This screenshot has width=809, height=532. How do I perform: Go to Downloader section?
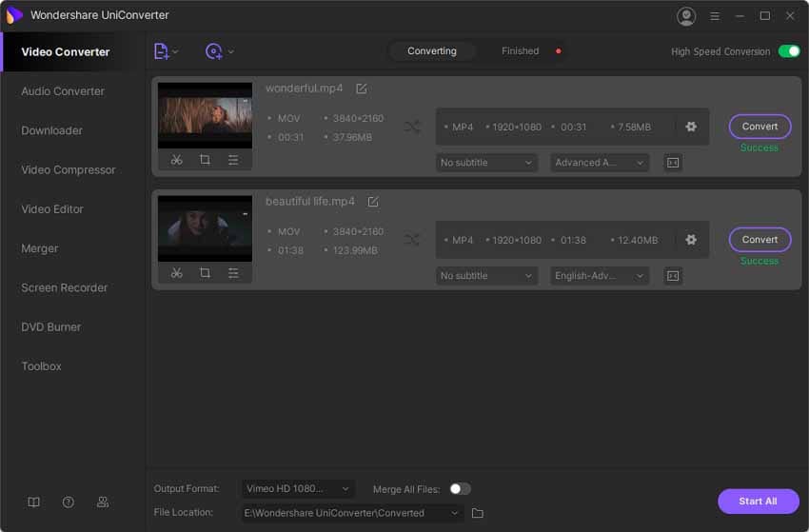[51, 130]
